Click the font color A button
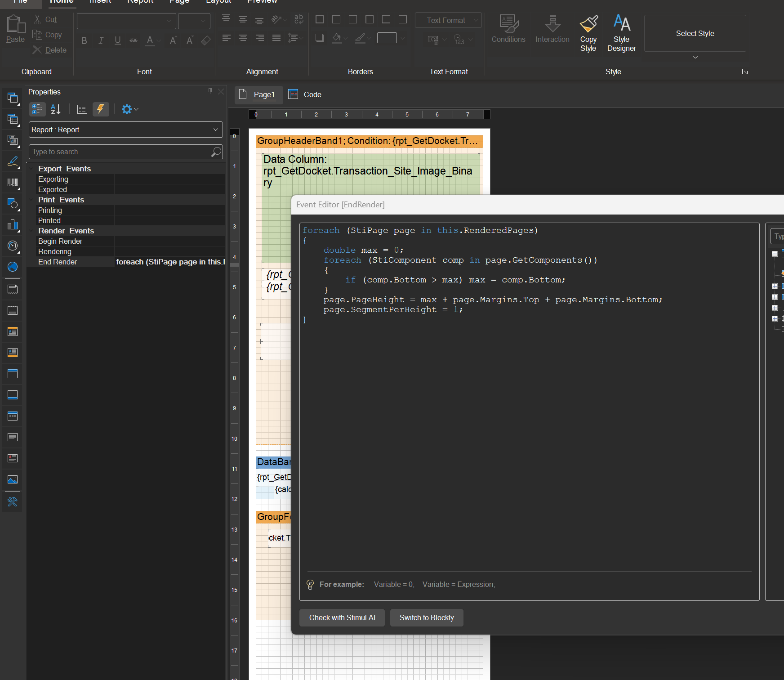 pos(150,40)
